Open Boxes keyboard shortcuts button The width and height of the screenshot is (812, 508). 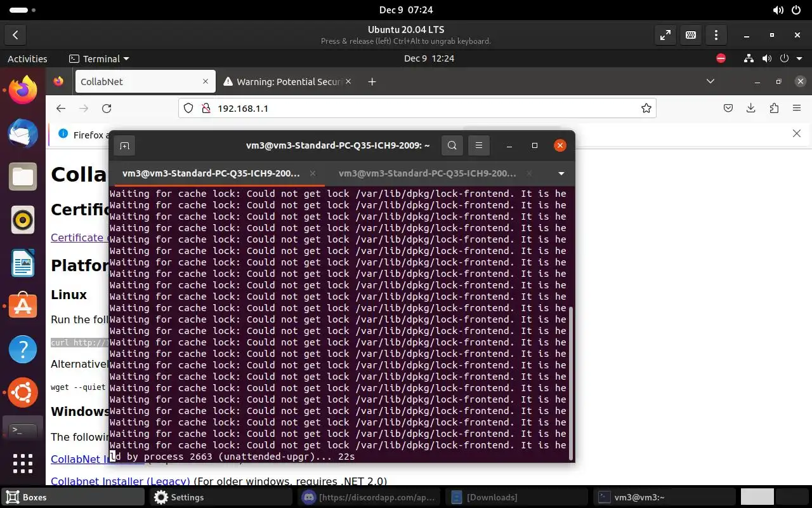coord(691,35)
